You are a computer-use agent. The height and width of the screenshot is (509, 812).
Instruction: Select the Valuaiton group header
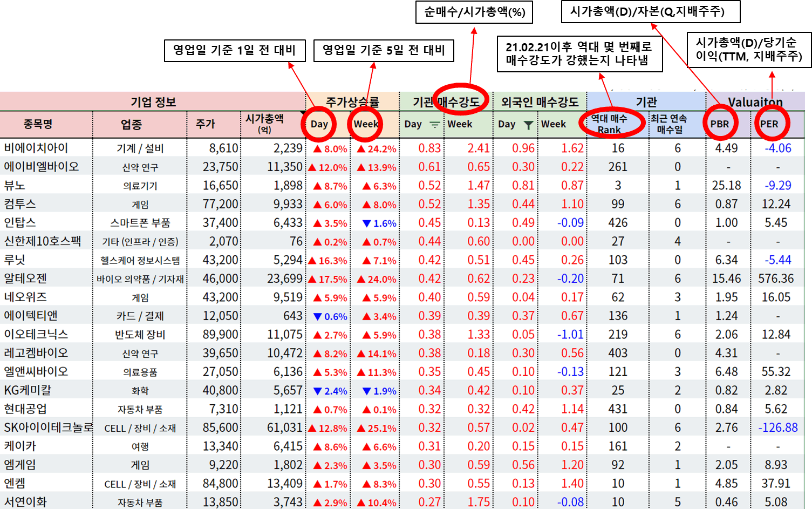[755, 102]
